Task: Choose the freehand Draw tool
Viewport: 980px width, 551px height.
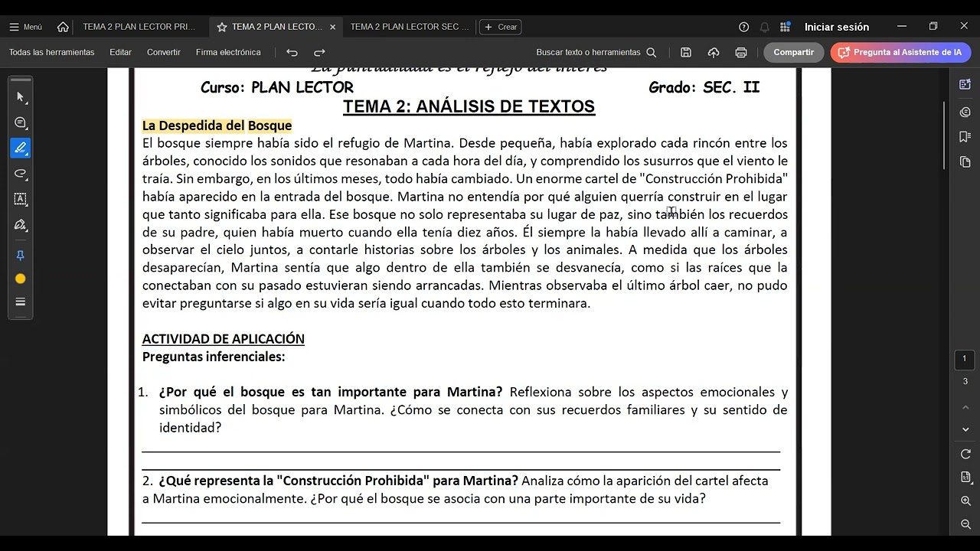Action: click(21, 174)
